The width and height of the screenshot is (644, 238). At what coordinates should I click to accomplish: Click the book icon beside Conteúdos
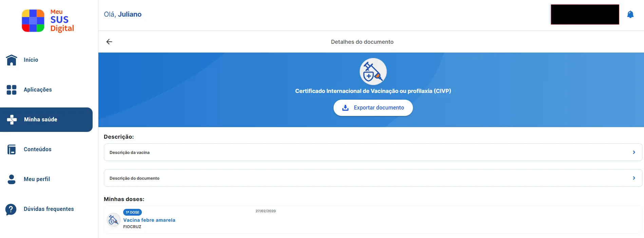tap(12, 150)
